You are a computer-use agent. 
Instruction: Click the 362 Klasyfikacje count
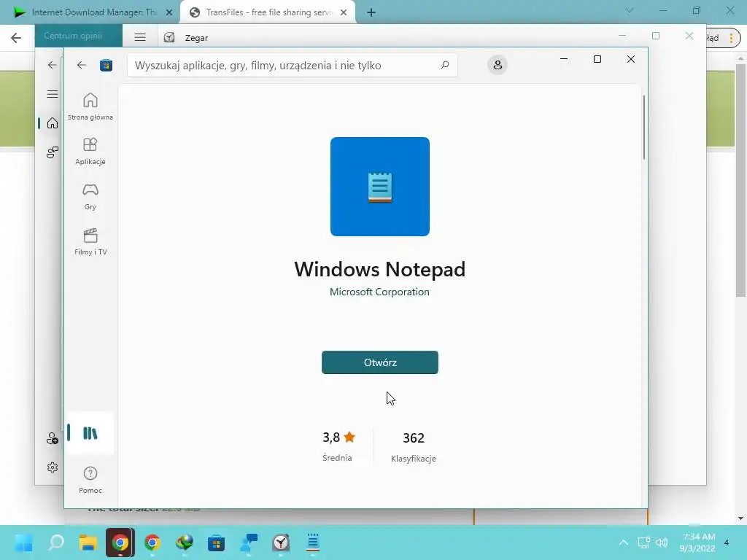[x=414, y=447]
